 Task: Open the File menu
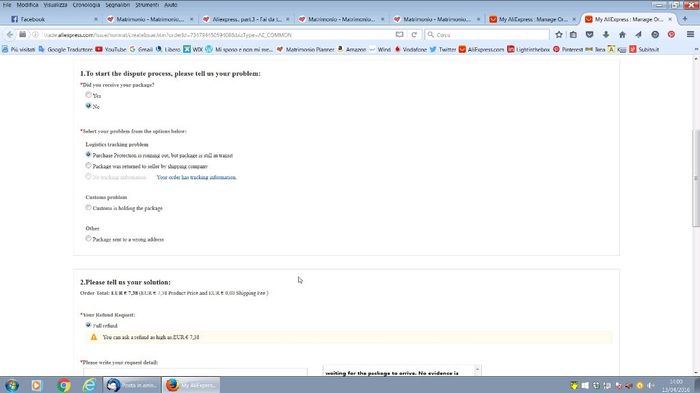[x=7, y=5]
